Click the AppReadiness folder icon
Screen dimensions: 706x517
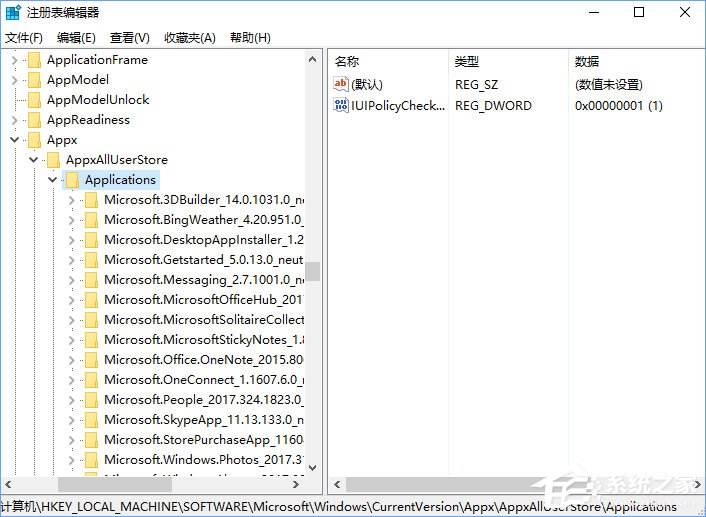pos(34,120)
